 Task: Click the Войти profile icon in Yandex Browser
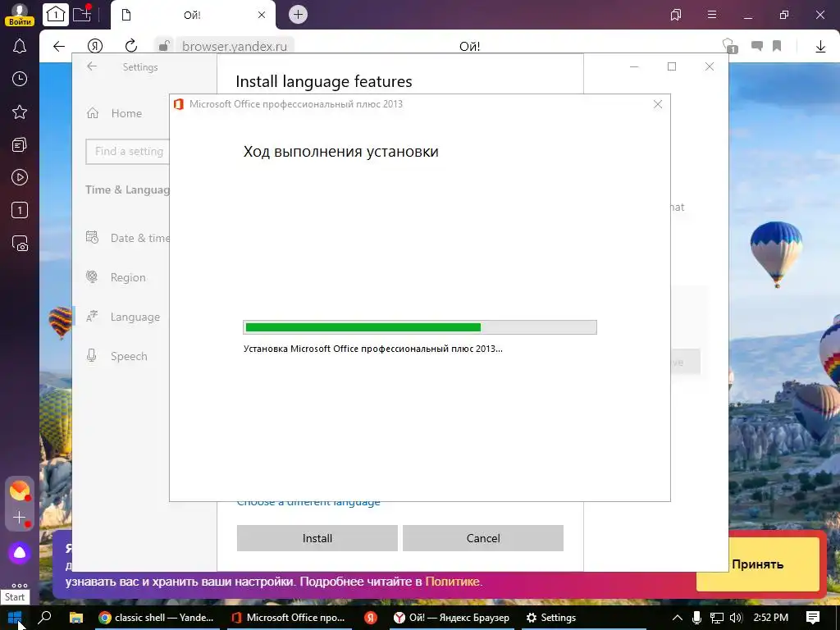[x=20, y=14]
